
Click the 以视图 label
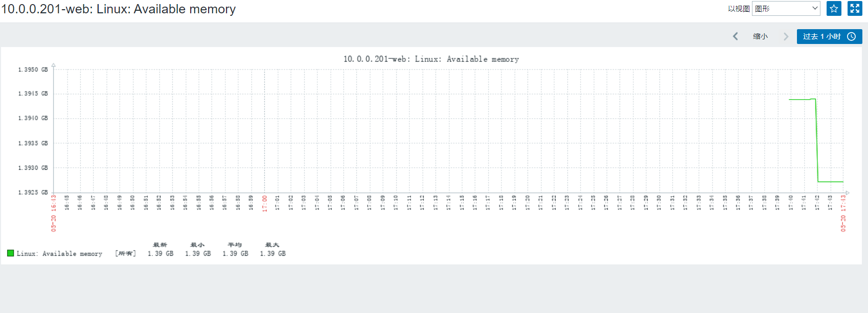(739, 9)
